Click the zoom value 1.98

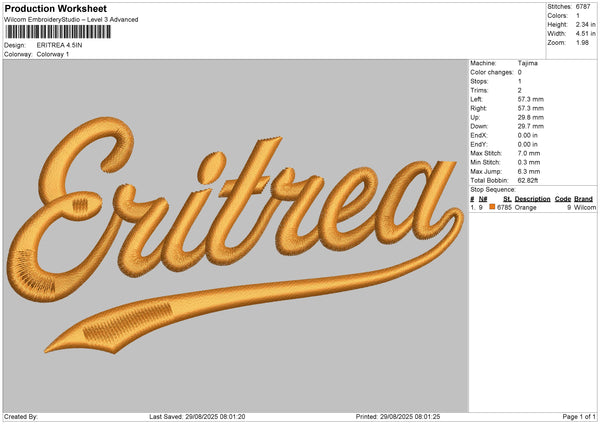coord(582,42)
